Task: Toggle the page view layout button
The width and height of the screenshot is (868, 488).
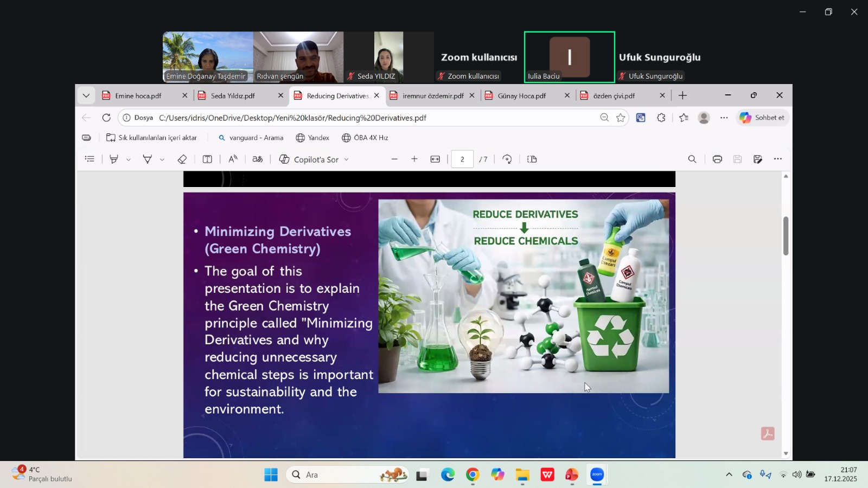Action: tap(532, 159)
